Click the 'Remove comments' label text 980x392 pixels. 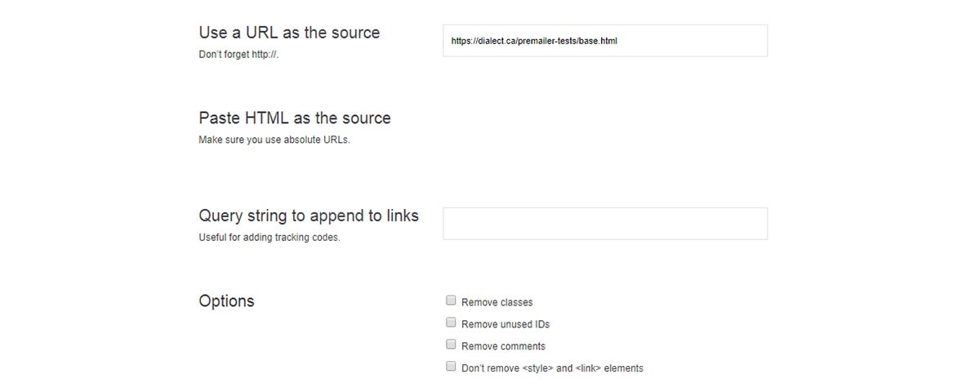point(503,346)
